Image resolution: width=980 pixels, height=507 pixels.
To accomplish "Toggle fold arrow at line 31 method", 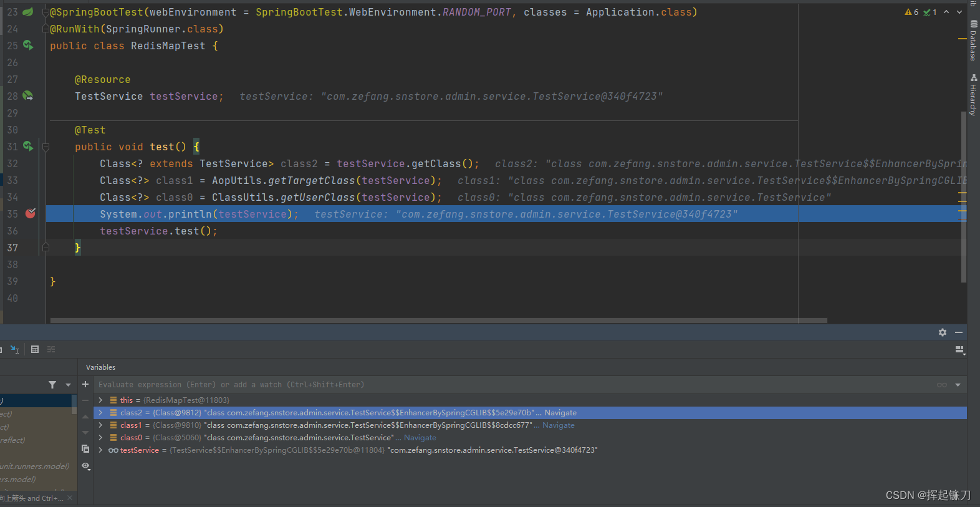I will (46, 147).
